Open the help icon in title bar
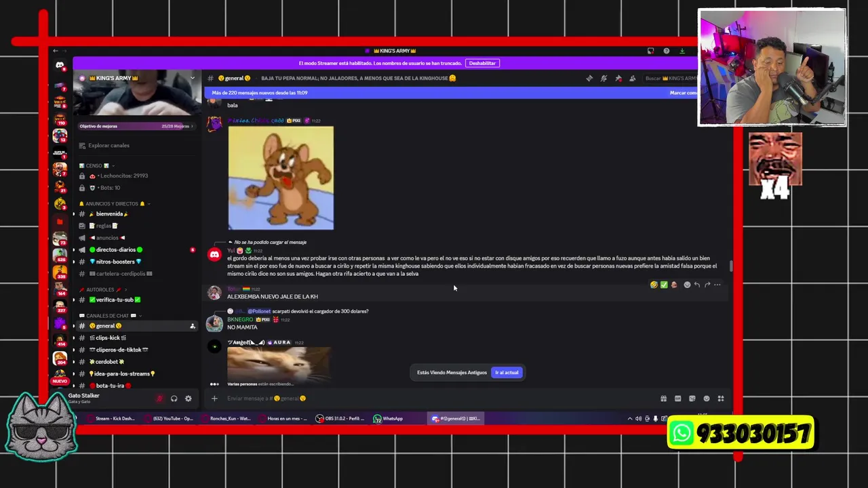 pos(666,51)
